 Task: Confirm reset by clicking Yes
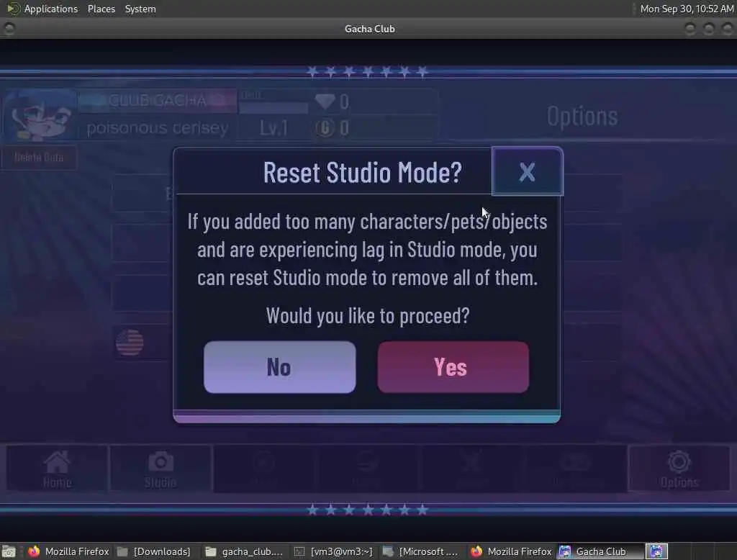(453, 367)
